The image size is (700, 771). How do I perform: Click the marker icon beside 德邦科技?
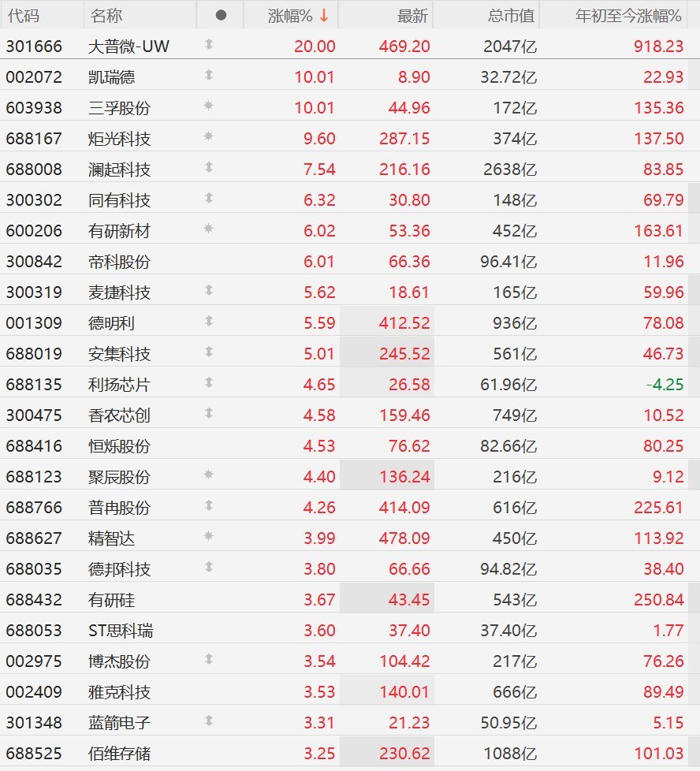click(209, 567)
